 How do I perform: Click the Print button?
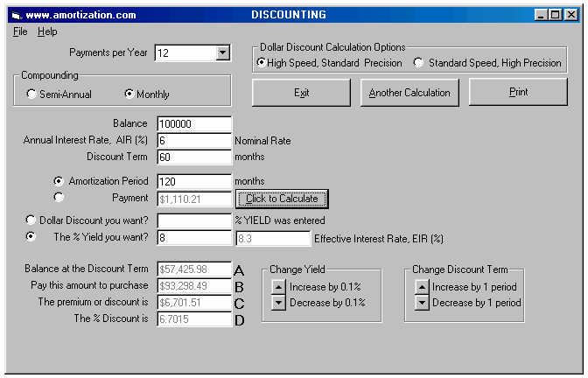pyautogui.click(x=518, y=92)
